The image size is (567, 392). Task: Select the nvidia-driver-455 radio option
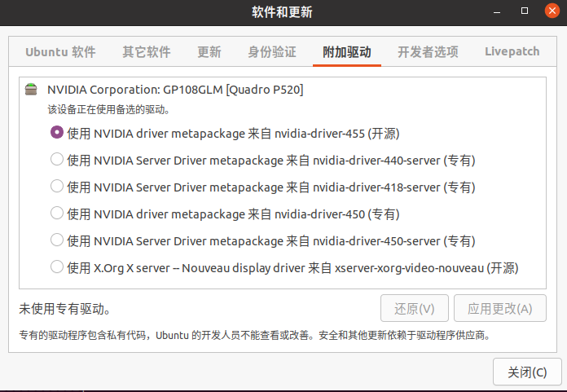point(57,132)
